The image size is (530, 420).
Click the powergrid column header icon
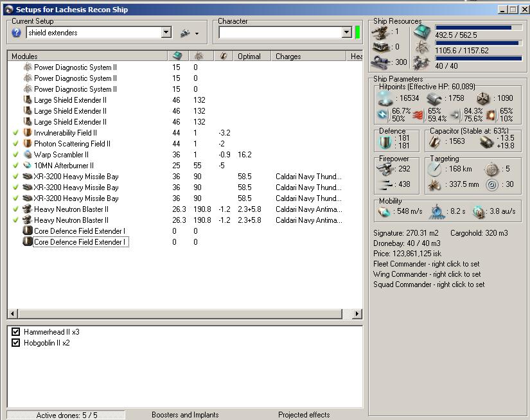pos(199,56)
